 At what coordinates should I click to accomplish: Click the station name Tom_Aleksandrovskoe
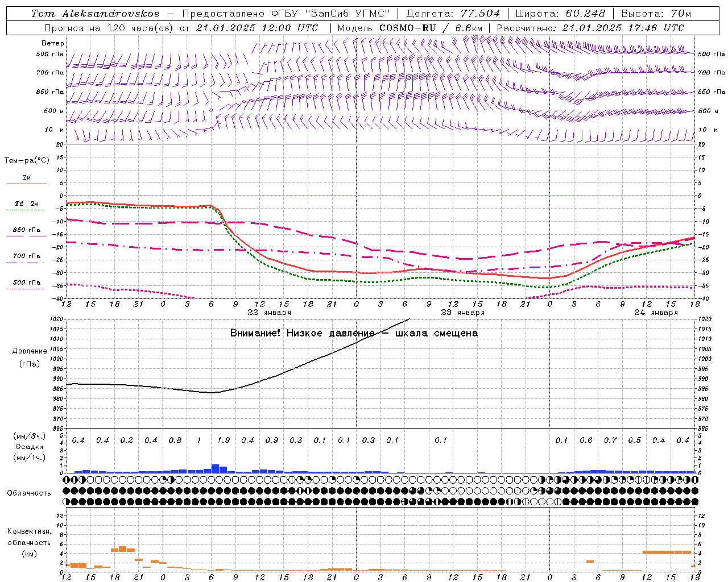point(95,14)
